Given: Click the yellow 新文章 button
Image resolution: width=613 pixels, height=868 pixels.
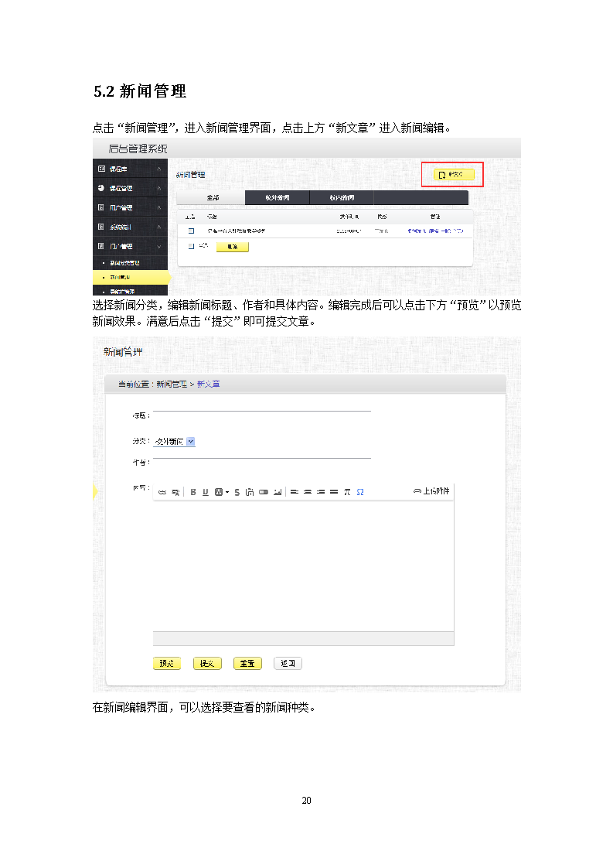Looking at the screenshot, I should pyautogui.click(x=454, y=174).
